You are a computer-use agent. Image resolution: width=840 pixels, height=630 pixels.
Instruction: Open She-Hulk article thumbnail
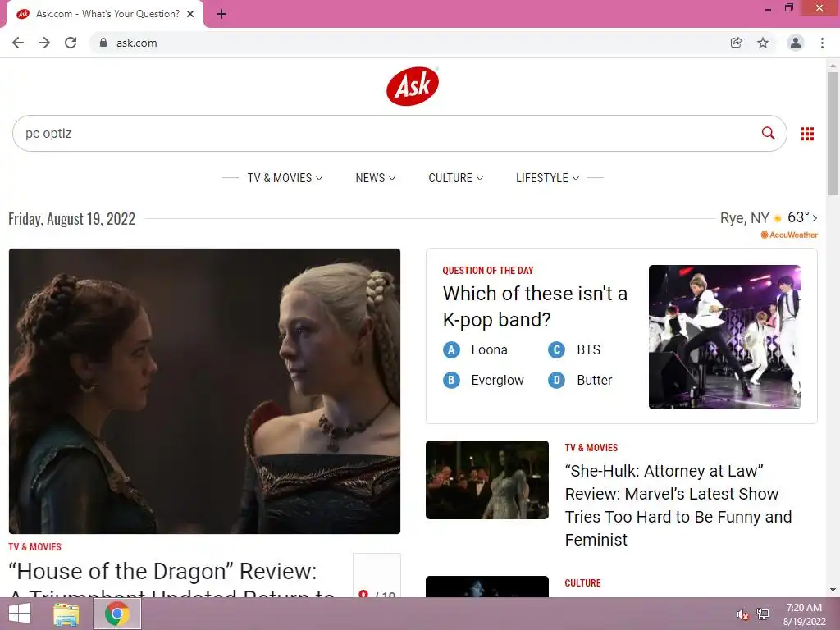coord(487,480)
